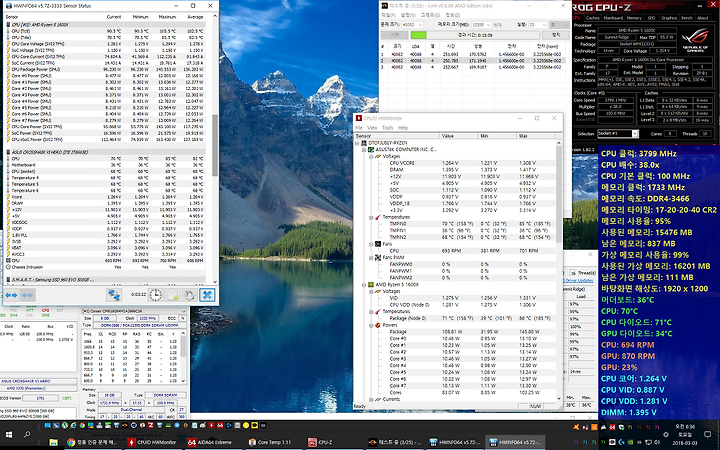This screenshot has width=720, height=450.
Task: Switch to CPU-Z Graphics tab
Action: (x=669, y=18)
